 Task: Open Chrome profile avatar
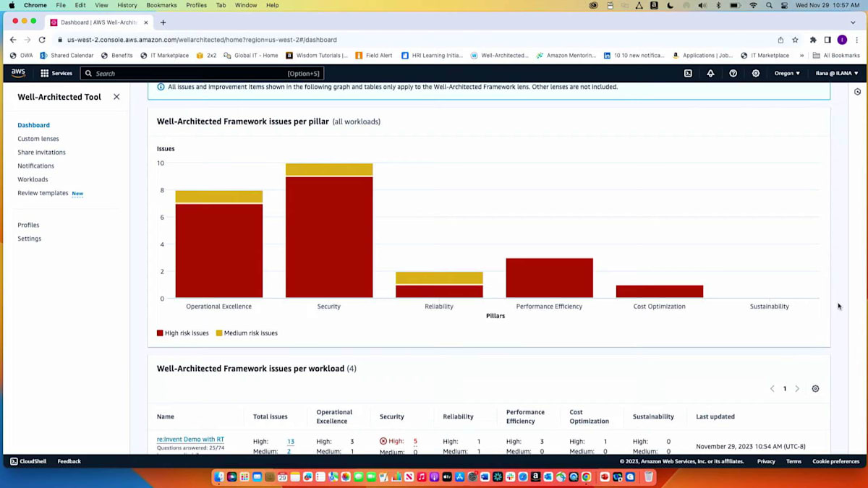(x=842, y=40)
